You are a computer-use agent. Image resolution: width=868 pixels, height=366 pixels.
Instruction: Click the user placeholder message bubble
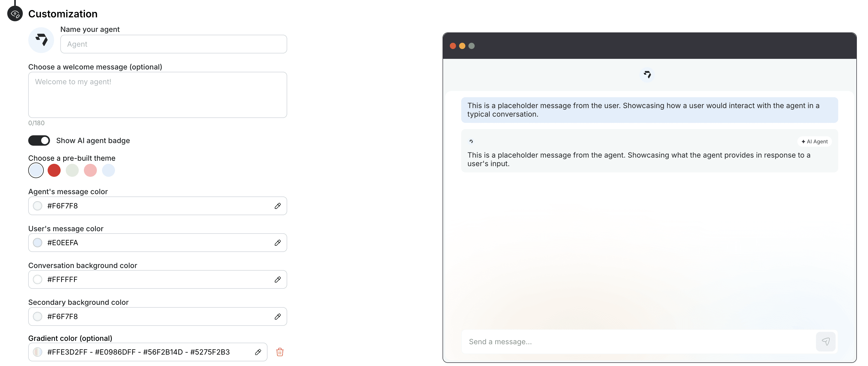(x=649, y=110)
